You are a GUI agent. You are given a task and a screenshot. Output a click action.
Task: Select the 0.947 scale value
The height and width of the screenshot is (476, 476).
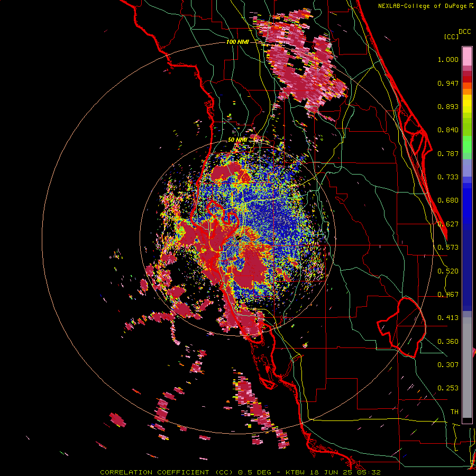[x=448, y=83]
